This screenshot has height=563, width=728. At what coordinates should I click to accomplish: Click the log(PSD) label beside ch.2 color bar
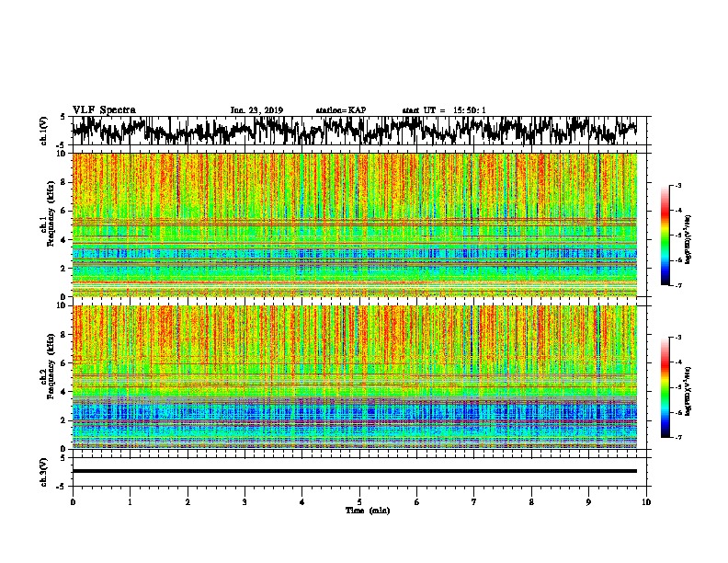click(688, 392)
